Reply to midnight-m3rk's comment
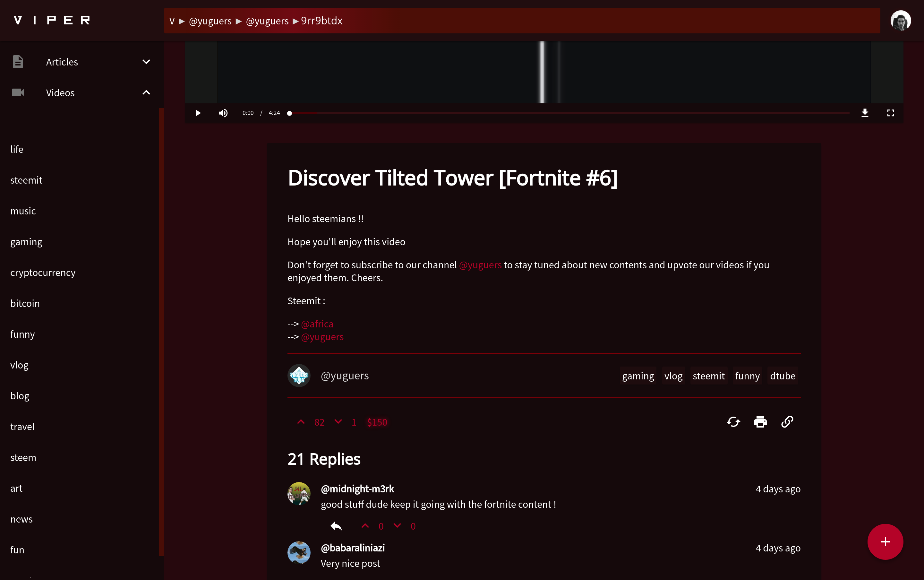The height and width of the screenshot is (580, 924). 336,526
